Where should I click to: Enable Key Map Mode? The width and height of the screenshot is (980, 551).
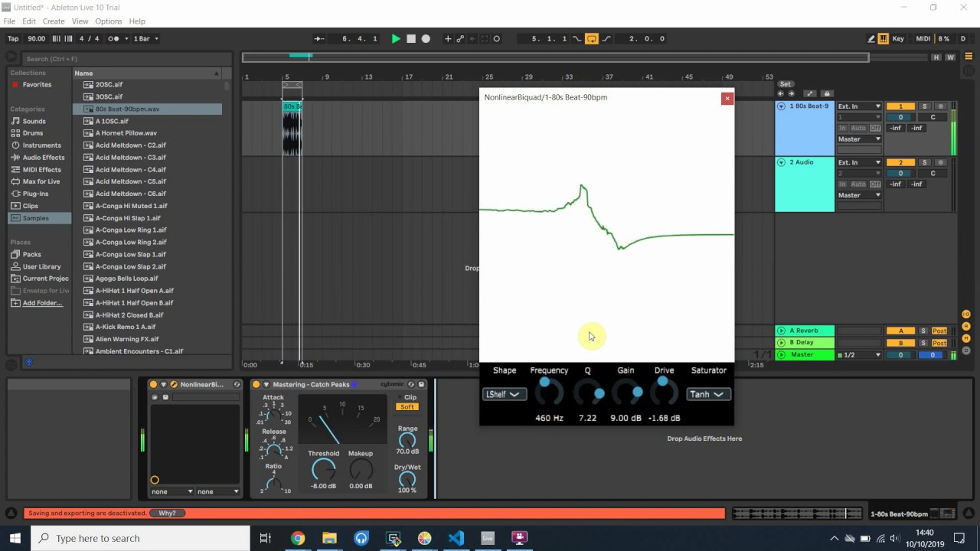[x=898, y=38]
